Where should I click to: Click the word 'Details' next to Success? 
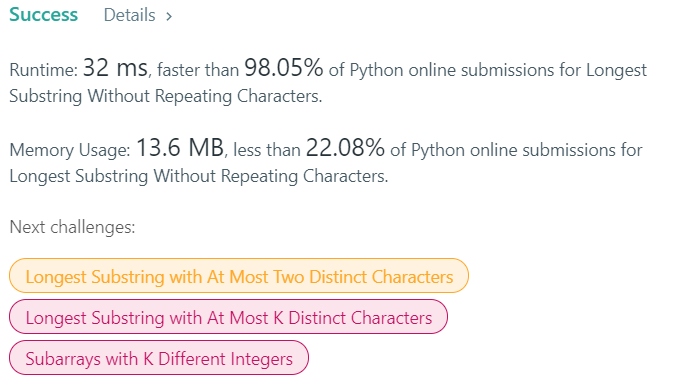pyautogui.click(x=130, y=15)
